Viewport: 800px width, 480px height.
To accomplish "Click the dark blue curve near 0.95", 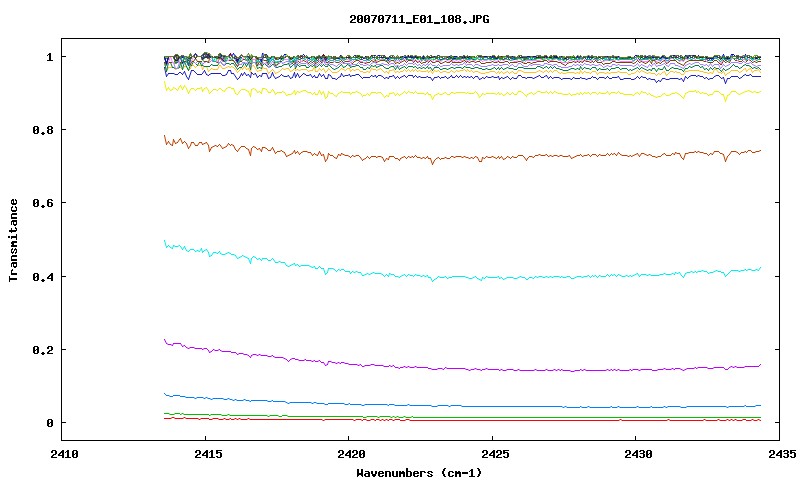I will point(462,77).
